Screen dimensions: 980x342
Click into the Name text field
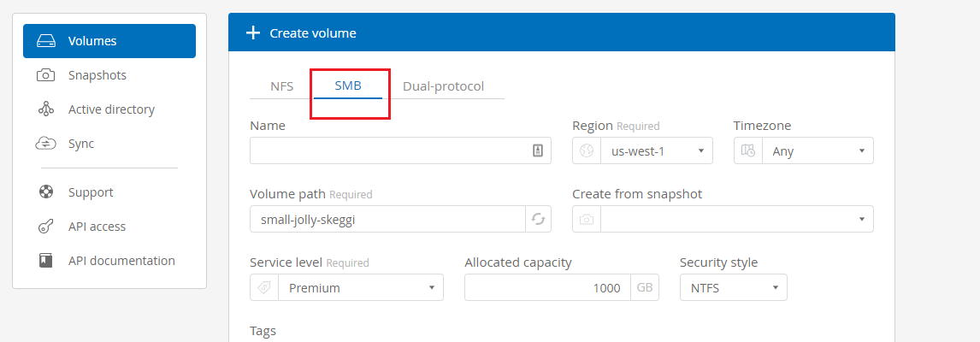[389, 150]
